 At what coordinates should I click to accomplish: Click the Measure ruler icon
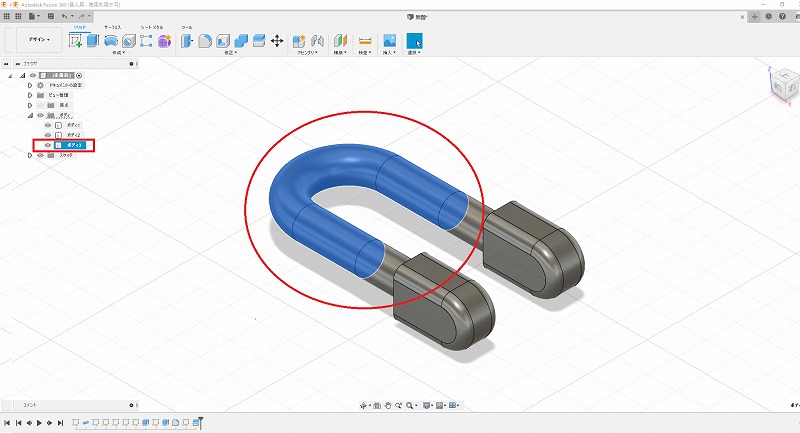click(364, 41)
